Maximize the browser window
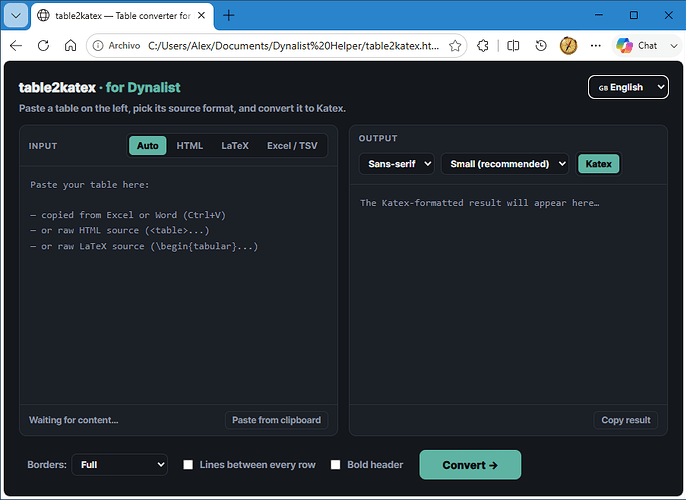 point(634,15)
